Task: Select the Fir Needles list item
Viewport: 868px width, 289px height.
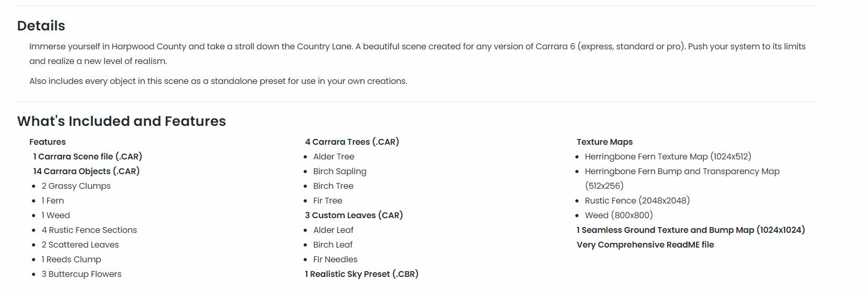Action: 335,260
